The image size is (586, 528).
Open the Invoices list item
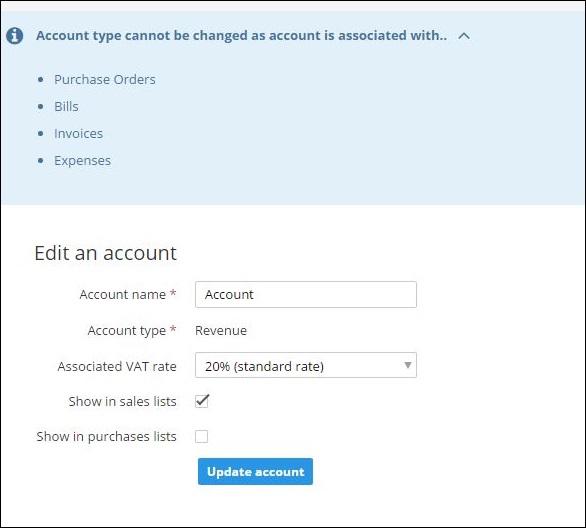[78, 134]
